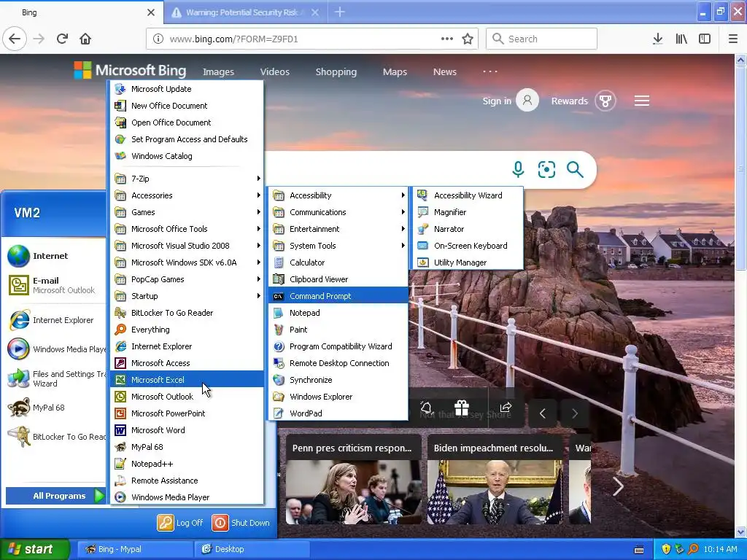Open the page actions three-dot menu in address bar
Image resolution: width=747 pixels, height=560 pixels.
click(447, 39)
